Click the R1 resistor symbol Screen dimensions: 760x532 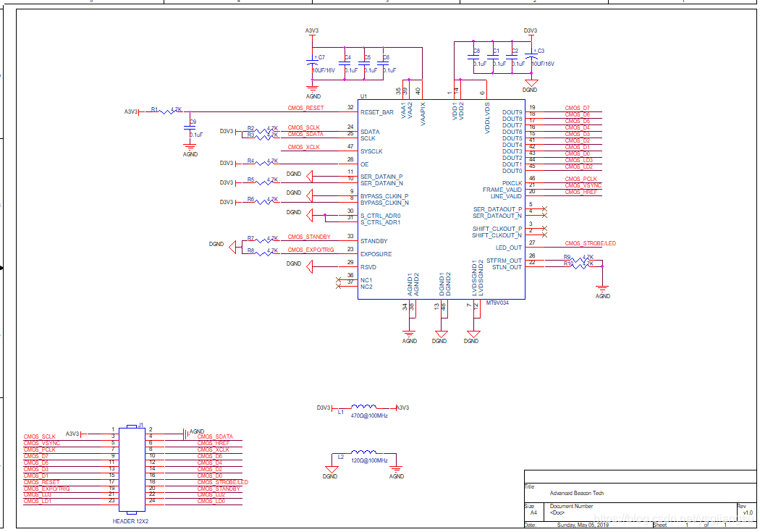(x=171, y=111)
